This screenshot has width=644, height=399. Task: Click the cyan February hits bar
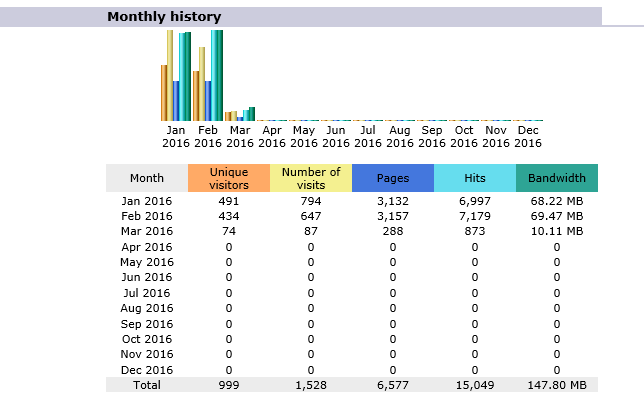pos(214,75)
